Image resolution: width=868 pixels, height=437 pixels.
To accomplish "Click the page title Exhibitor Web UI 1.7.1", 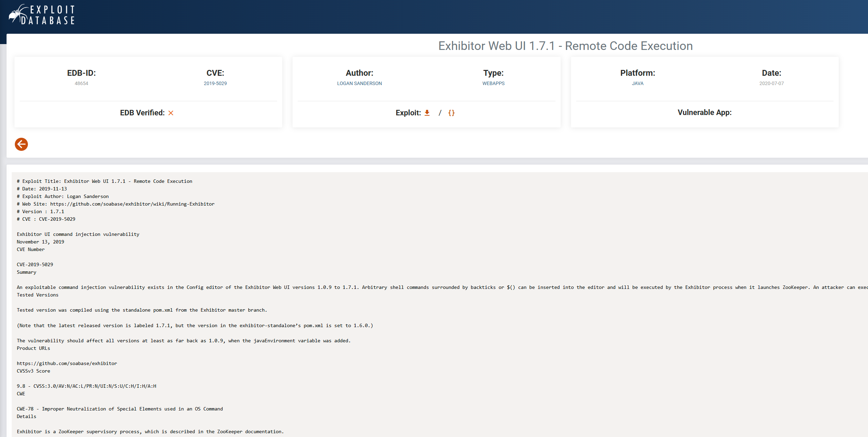I will point(565,46).
